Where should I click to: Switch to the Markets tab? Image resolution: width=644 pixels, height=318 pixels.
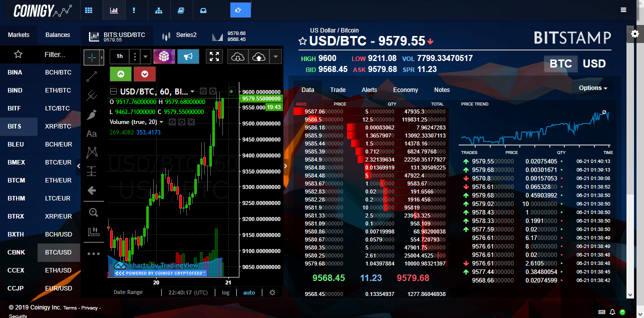tap(19, 35)
